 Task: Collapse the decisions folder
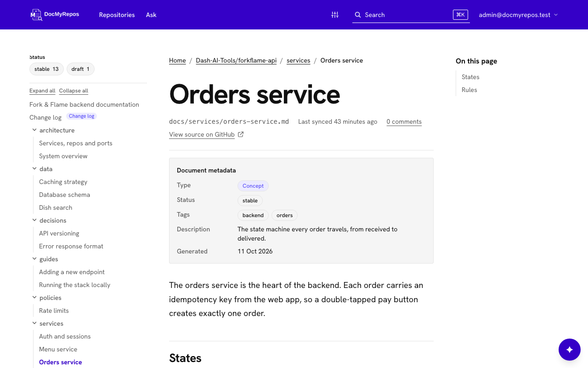coord(34,220)
